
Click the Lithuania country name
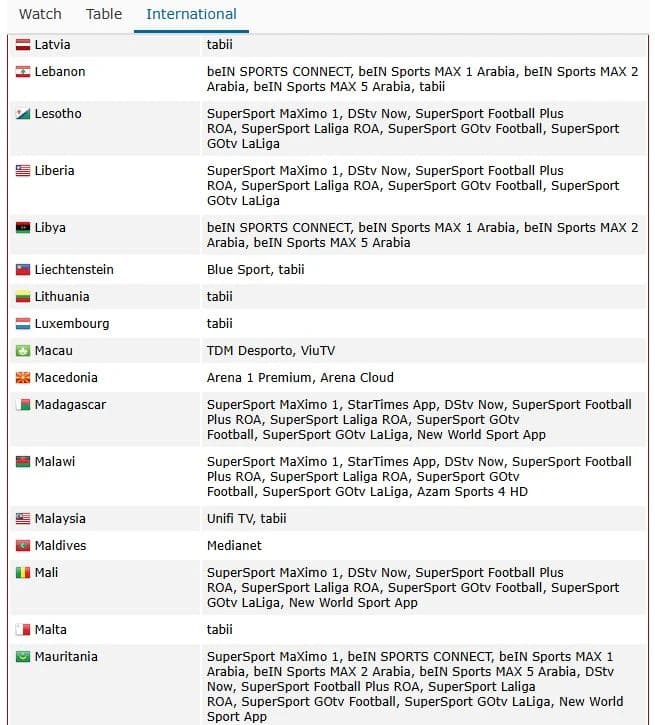62,297
